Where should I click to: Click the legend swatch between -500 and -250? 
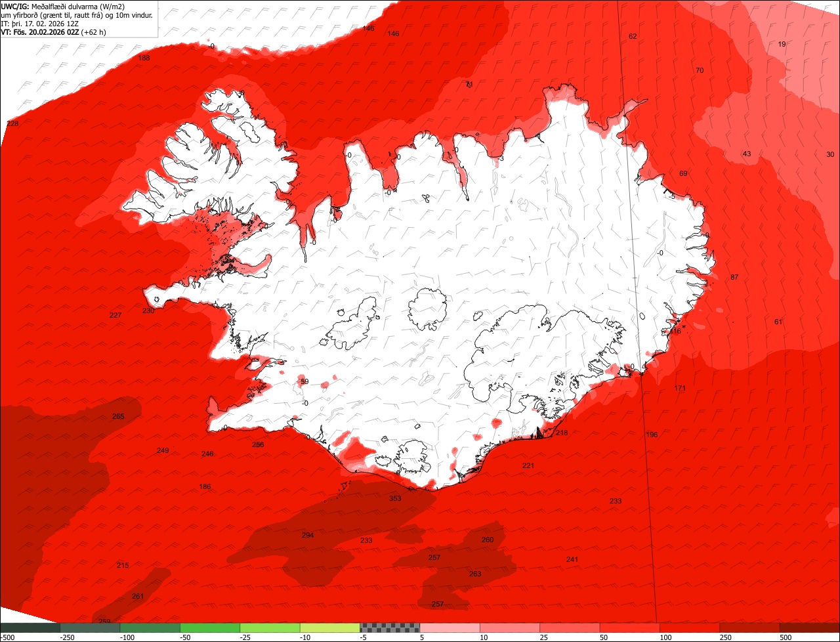pyautogui.click(x=30, y=628)
